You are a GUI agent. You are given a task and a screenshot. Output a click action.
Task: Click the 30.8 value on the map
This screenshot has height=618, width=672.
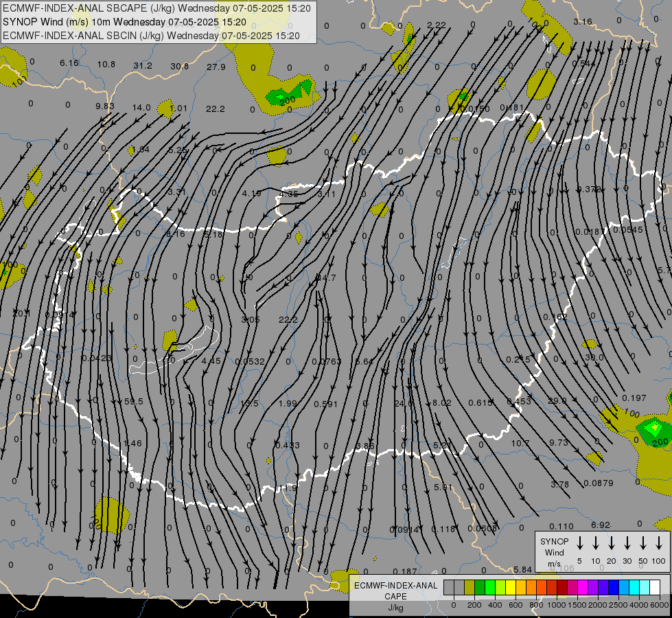[180, 67]
